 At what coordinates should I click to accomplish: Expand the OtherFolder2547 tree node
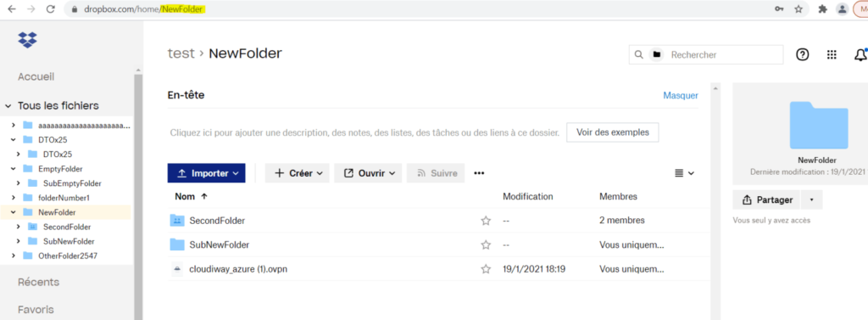point(14,255)
